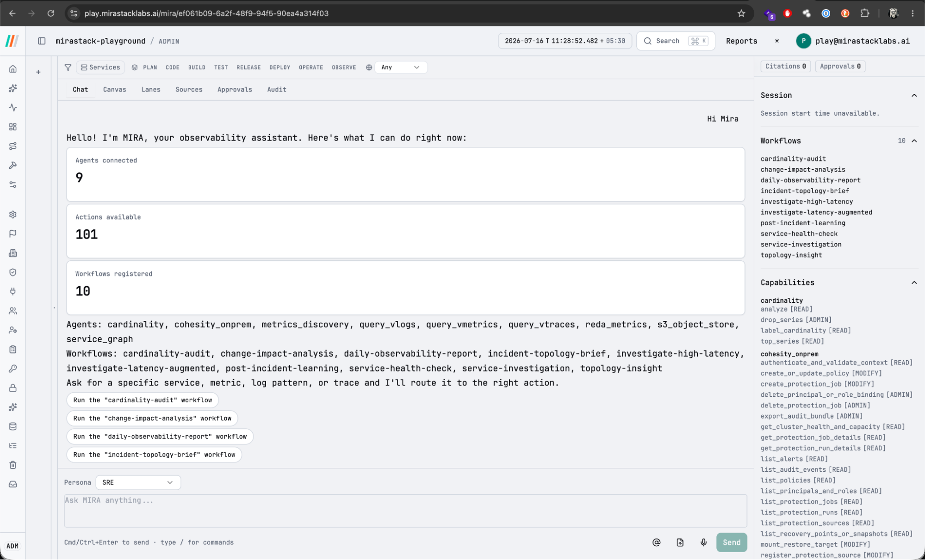Viewport: 925px width, 560px height.
Task: Open the inbox tray icon in the sidebar
Action: 13,484
